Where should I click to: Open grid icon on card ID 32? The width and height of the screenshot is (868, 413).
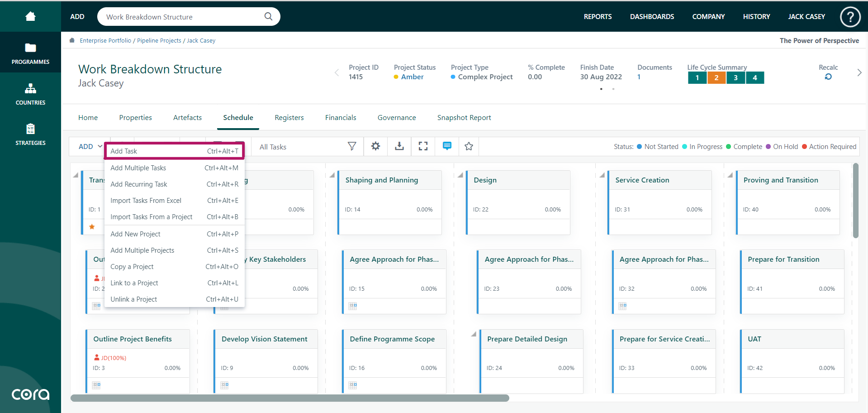point(623,306)
